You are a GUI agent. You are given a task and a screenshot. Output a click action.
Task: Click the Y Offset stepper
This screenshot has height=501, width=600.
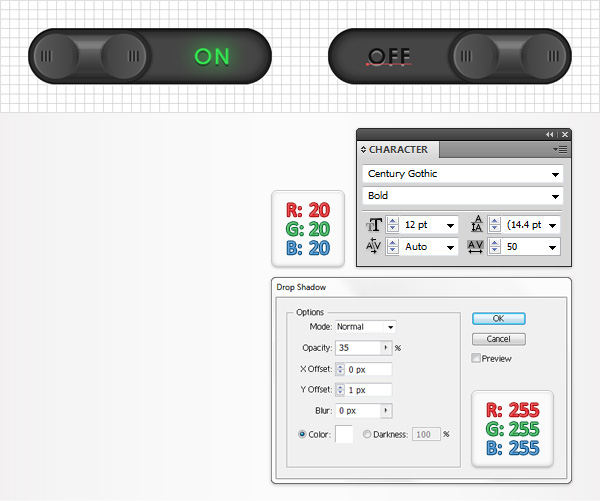point(340,390)
